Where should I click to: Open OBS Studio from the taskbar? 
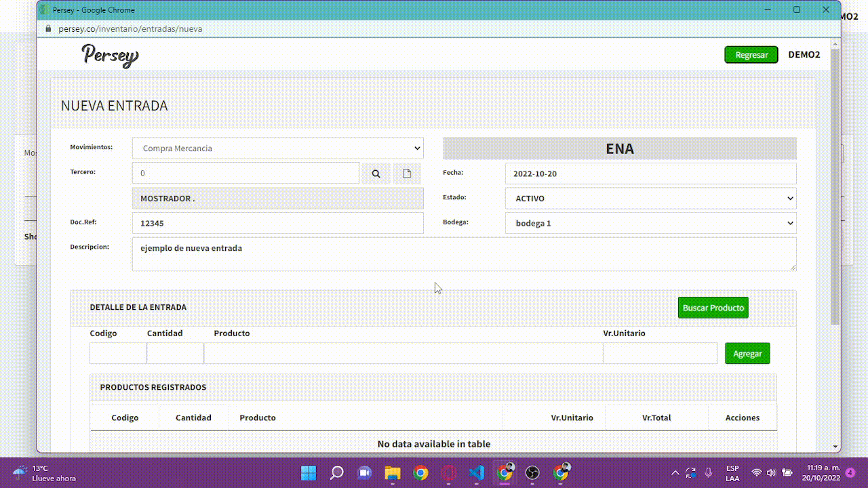point(532,472)
